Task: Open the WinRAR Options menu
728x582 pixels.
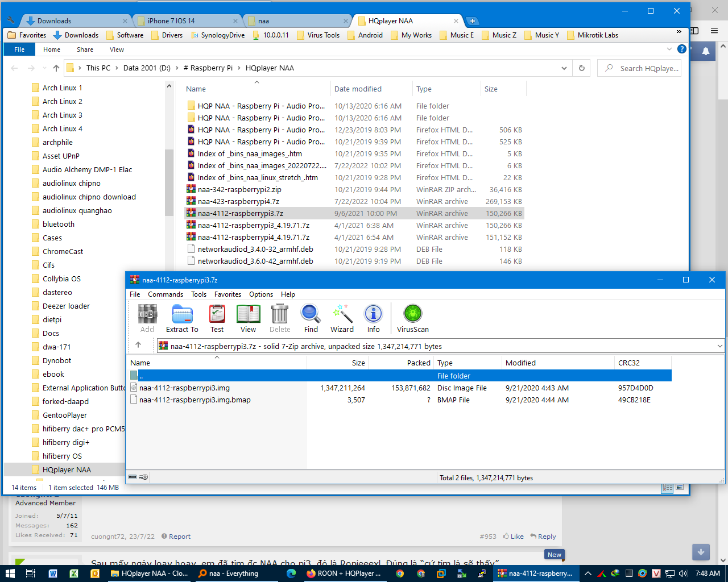Action: pos(261,294)
